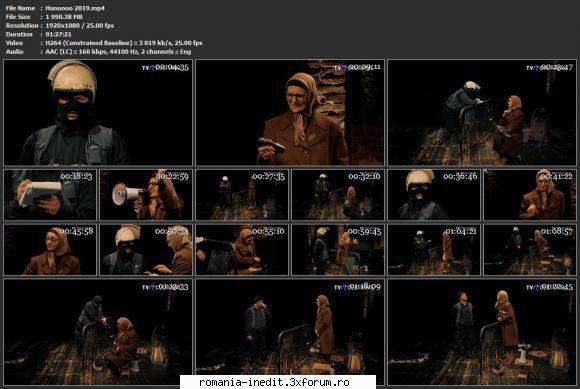The image size is (580, 389).
Task: Open the thumbnail with timestamp 01:08:57
Action: 530,250
